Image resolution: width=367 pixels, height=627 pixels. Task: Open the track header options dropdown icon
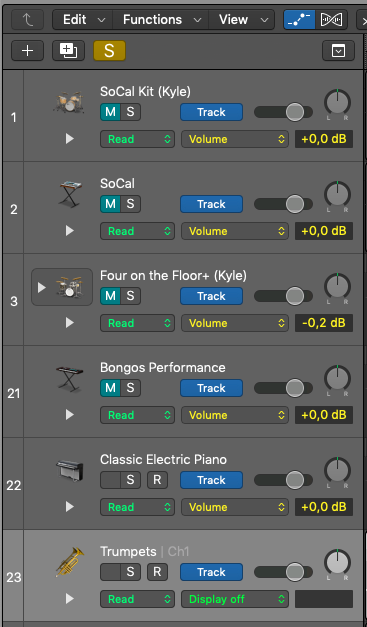[338, 51]
